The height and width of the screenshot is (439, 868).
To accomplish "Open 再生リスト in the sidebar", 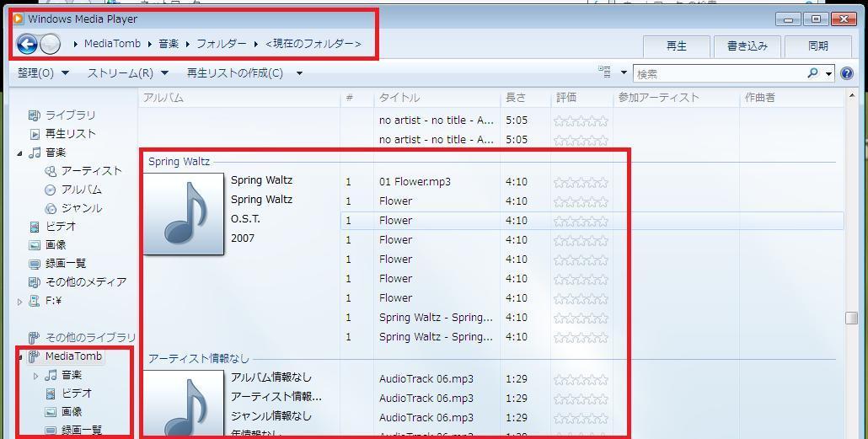I will [70, 133].
